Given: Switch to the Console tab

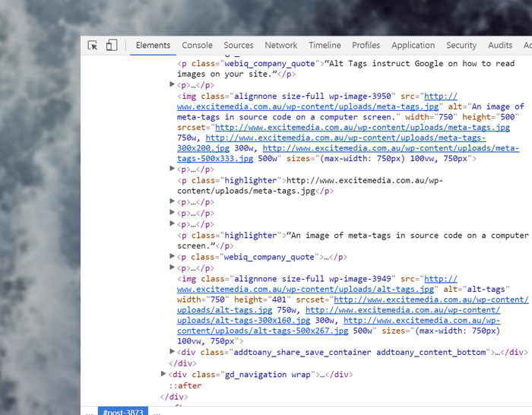Looking at the screenshot, I should 197,46.
